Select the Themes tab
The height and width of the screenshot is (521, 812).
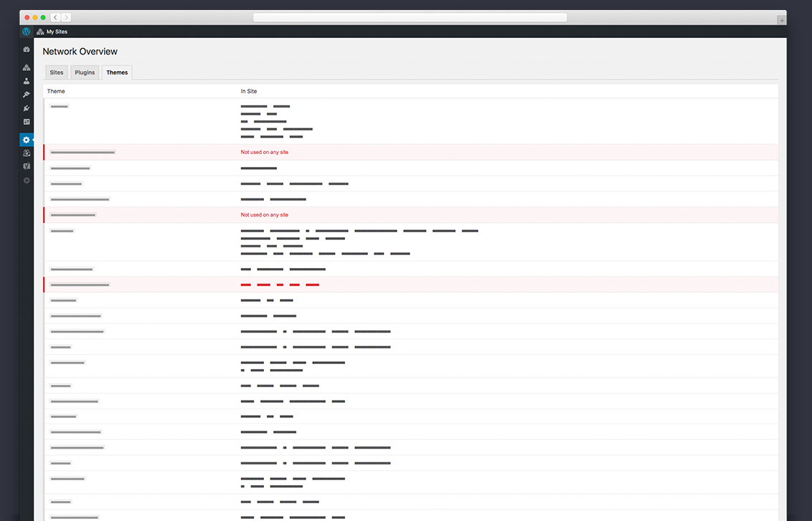(117, 72)
